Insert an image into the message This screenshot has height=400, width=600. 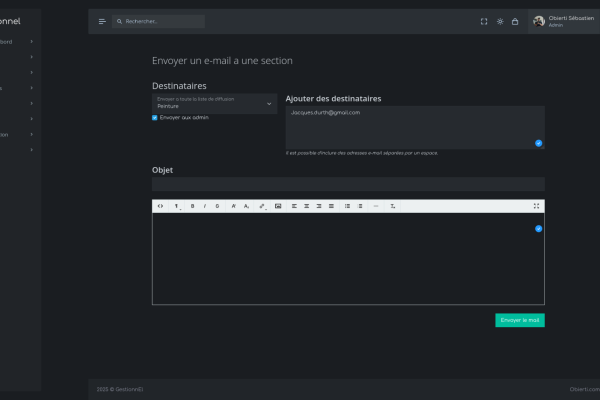(x=278, y=206)
